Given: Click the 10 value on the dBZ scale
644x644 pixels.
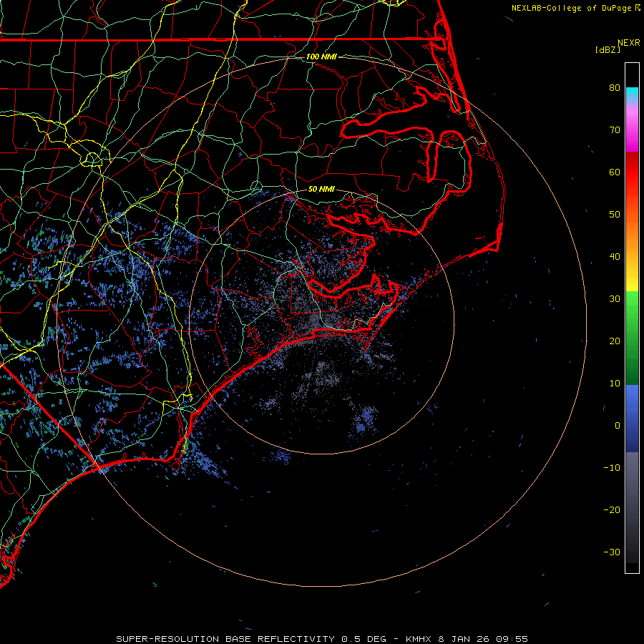Looking at the screenshot, I should tap(615, 384).
